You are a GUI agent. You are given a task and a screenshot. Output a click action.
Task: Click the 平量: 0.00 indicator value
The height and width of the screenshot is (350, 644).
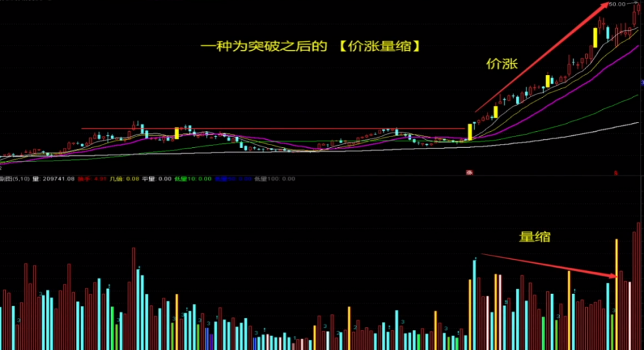coord(156,179)
